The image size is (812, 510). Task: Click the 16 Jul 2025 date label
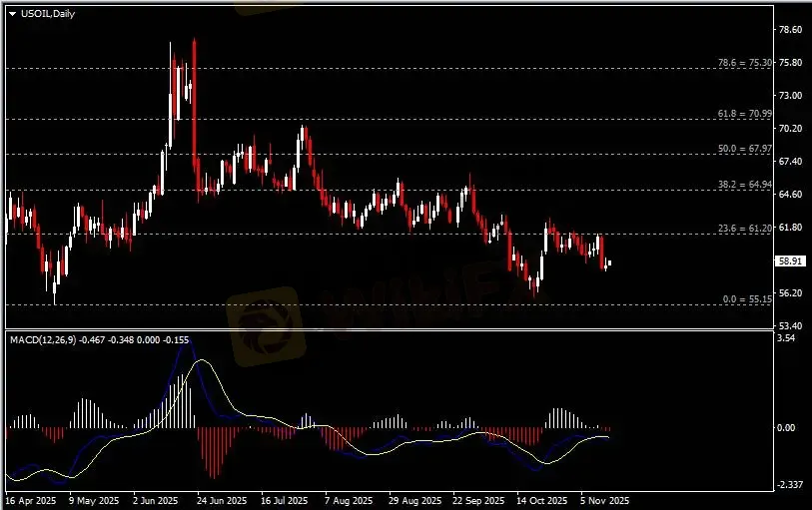(285, 501)
